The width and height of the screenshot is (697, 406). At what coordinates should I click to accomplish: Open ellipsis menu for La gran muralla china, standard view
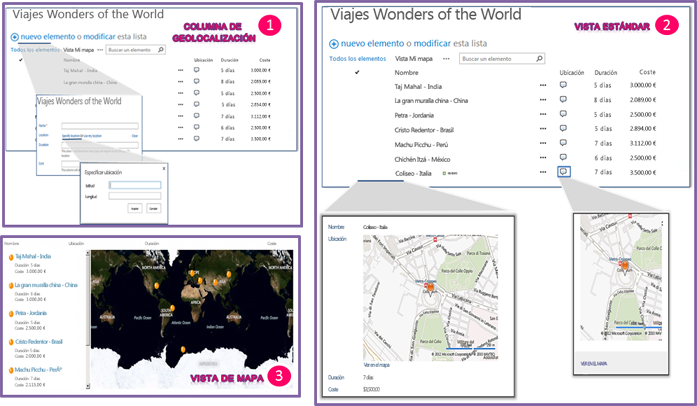543,100
